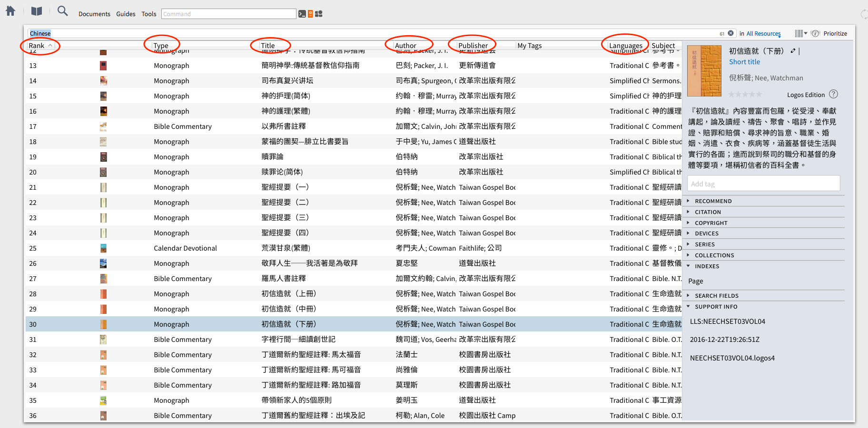Click the cover icon in row 13
This screenshot has width=868, height=428.
[x=103, y=66]
